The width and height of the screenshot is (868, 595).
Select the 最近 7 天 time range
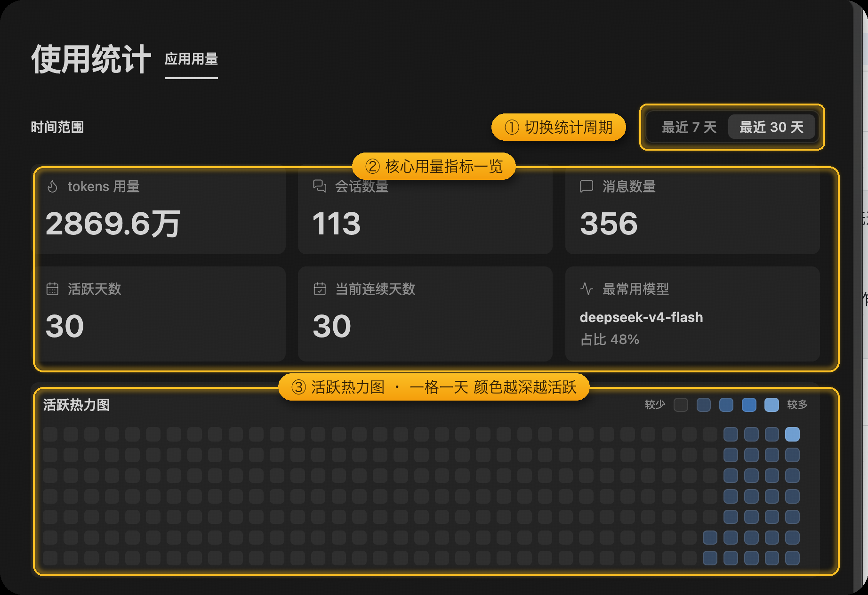689,127
